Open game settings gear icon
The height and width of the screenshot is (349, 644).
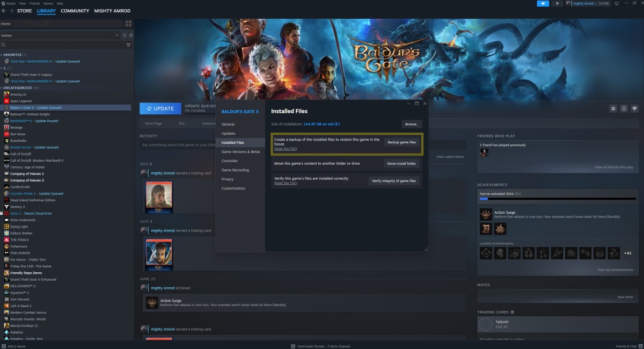(x=613, y=108)
